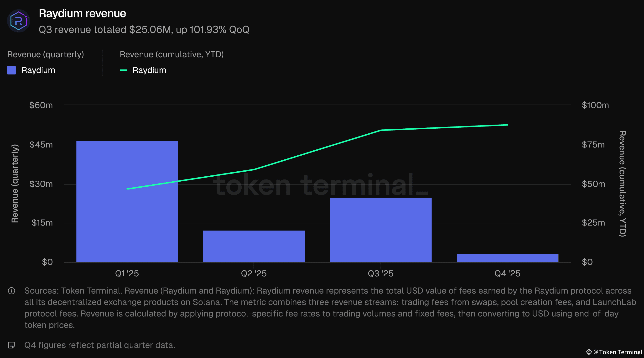The image size is (644, 358).
Task: Click the @Token Terminal watermark text
Action: (618, 352)
